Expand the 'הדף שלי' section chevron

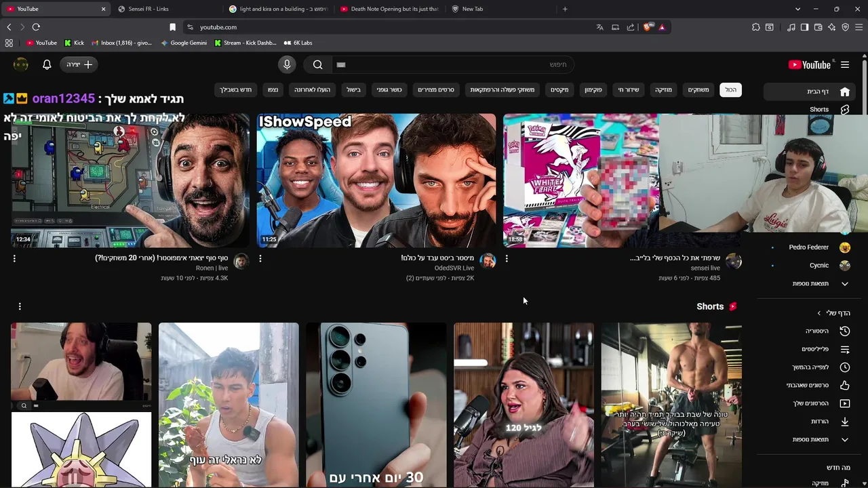819,313
